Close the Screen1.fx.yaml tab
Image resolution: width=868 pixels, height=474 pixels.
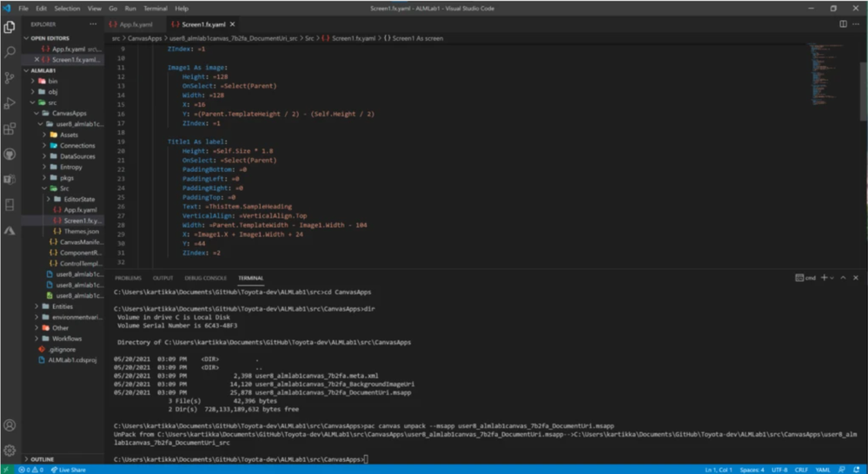coord(233,24)
